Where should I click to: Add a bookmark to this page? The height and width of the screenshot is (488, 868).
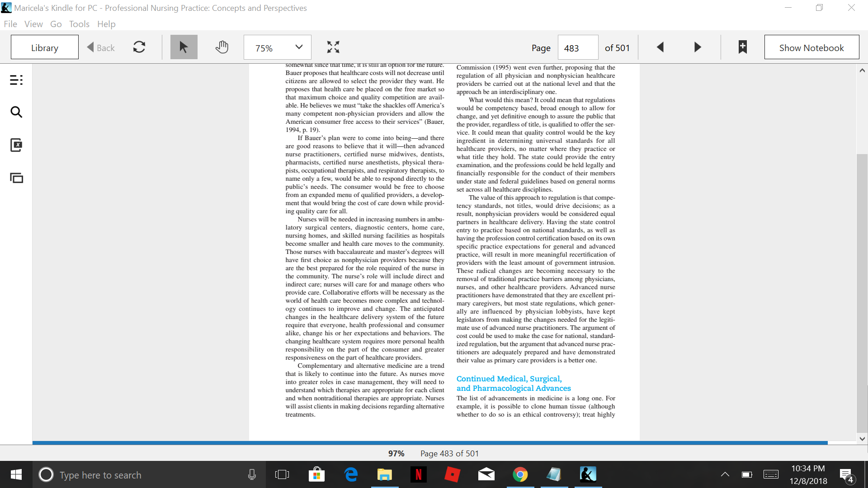742,47
